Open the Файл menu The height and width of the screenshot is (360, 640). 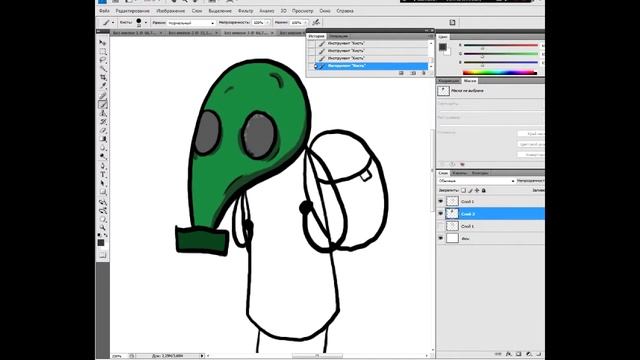(x=104, y=11)
